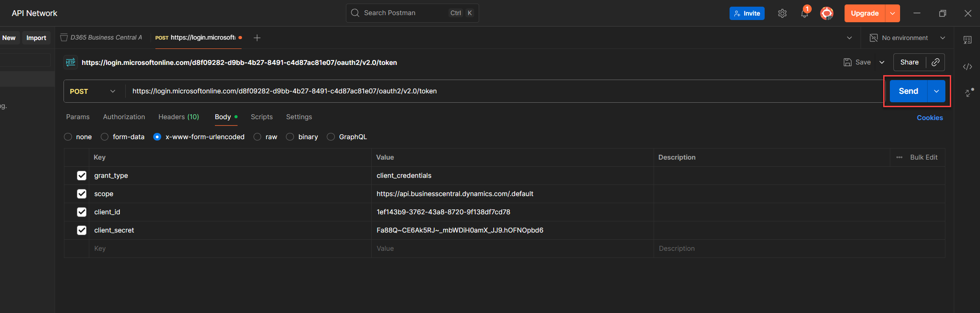Open the documentation icon in right sidebar
Image resolution: width=980 pixels, height=313 pixels.
pyautogui.click(x=968, y=40)
